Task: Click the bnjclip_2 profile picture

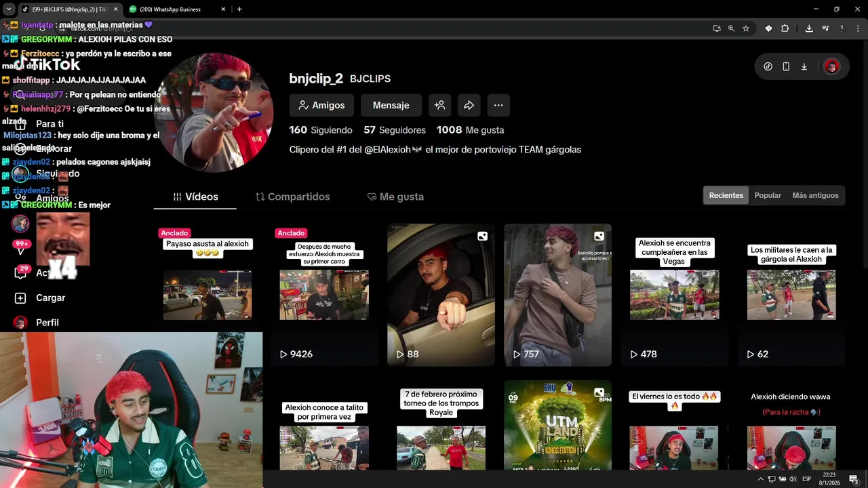Action: coord(214,112)
